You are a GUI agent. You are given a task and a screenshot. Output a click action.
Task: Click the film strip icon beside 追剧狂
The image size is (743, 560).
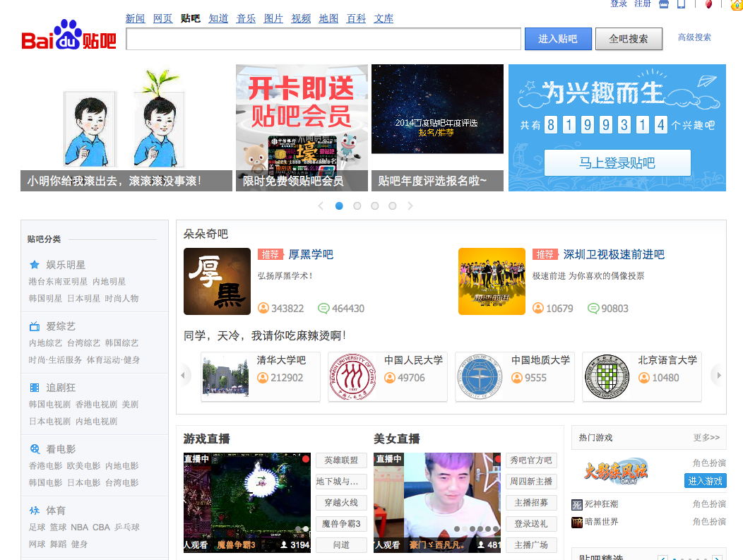(x=35, y=388)
